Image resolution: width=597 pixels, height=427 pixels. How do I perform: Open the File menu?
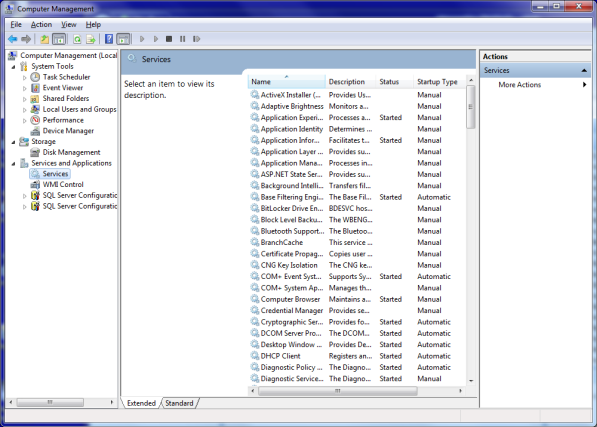tap(16, 24)
